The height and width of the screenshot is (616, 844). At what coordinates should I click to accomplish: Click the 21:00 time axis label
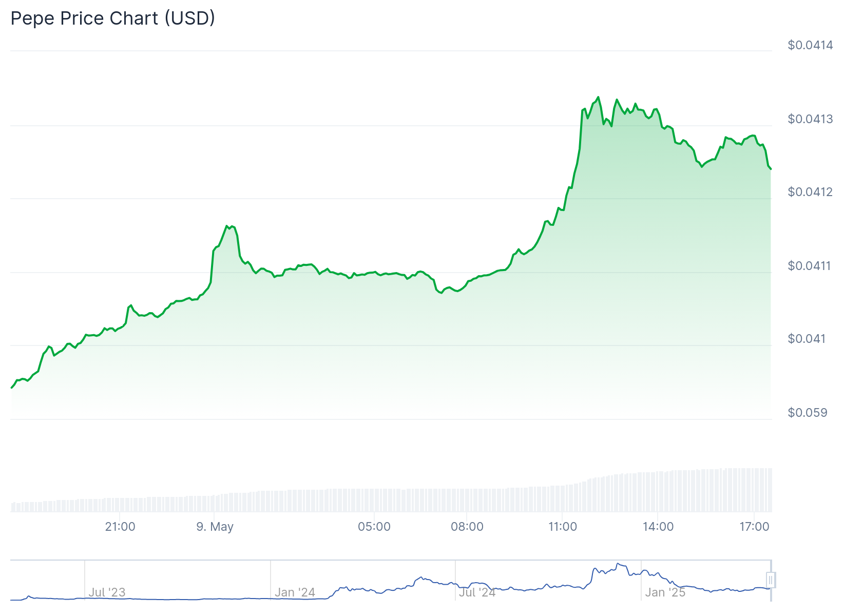coord(120,527)
